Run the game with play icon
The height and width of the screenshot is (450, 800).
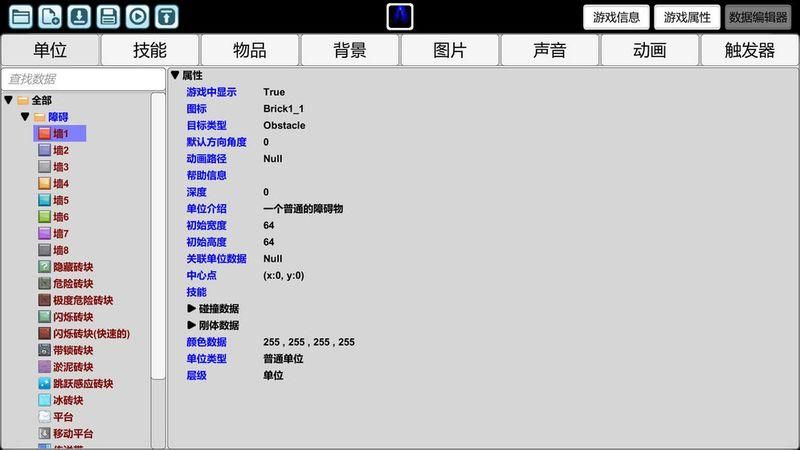pos(138,17)
